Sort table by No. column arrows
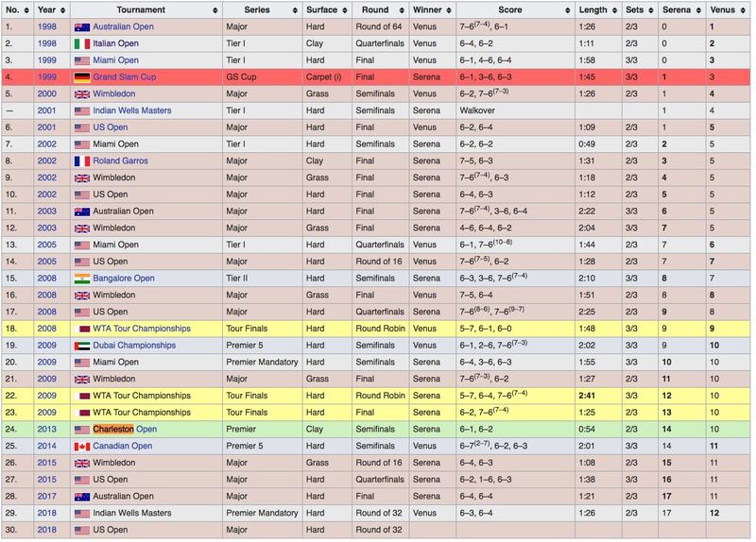This screenshot has height=542, width=756. point(26,10)
